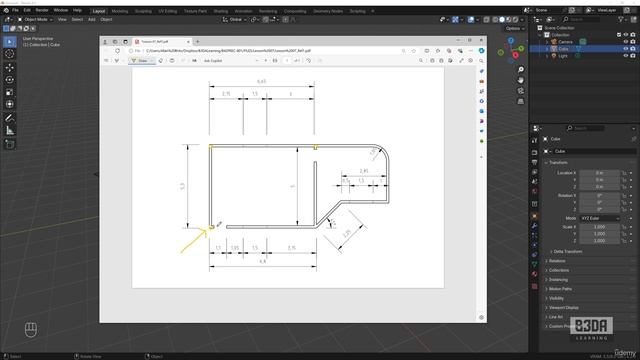Open the viewport Add menu
Screen dimensions: 640x360
click(92, 19)
